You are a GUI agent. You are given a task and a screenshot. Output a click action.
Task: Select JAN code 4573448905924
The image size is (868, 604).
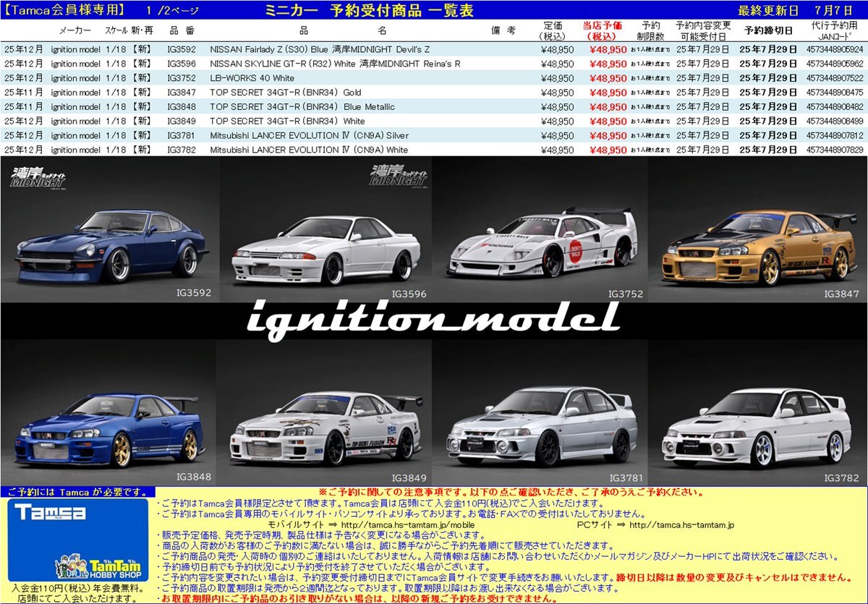point(835,49)
